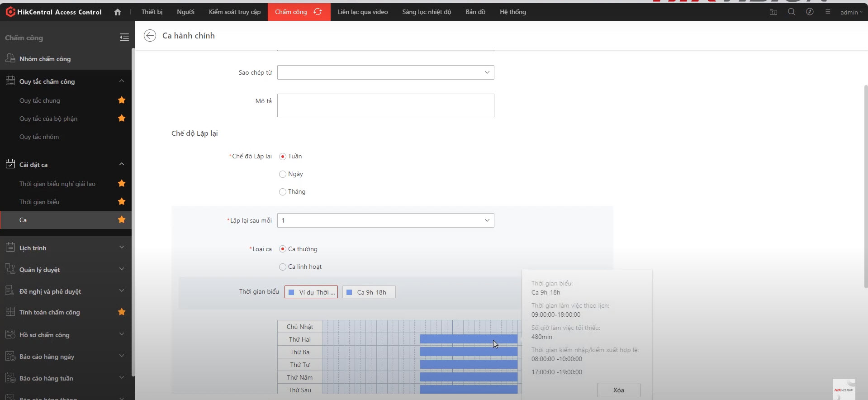This screenshot has width=868, height=400.
Task: Click the star next to Quy tắc chung
Action: (x=122, y=100)
